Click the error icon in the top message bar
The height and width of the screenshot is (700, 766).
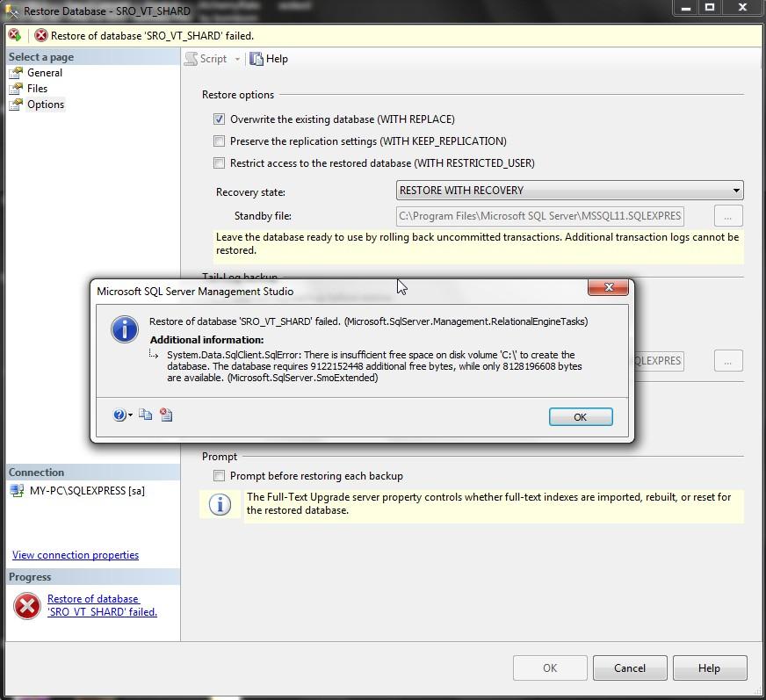[41, 35]
